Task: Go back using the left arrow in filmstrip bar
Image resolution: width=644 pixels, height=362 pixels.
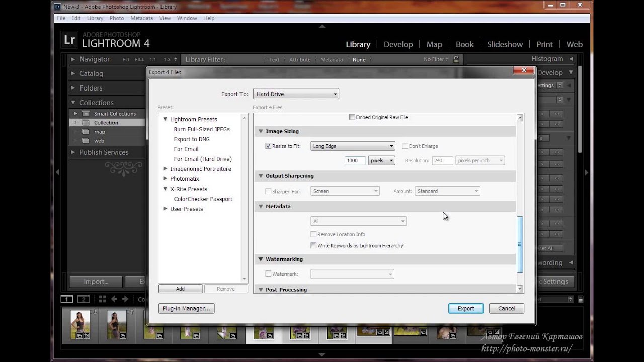Action: coord(114,299)
